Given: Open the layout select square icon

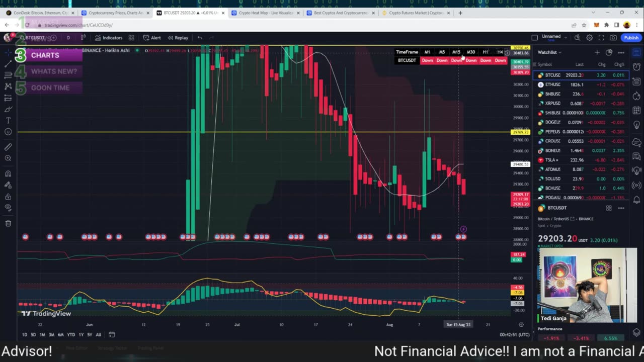Looking at the screenshot, I should [535, 38].
